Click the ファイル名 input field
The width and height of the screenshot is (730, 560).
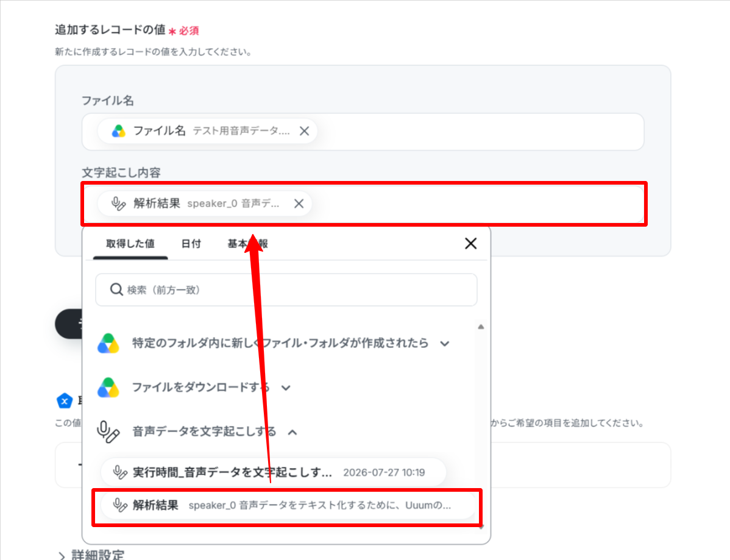click(x=363, y=131)
